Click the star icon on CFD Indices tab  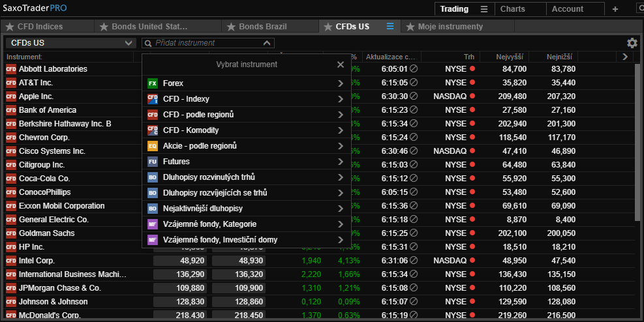9,27
